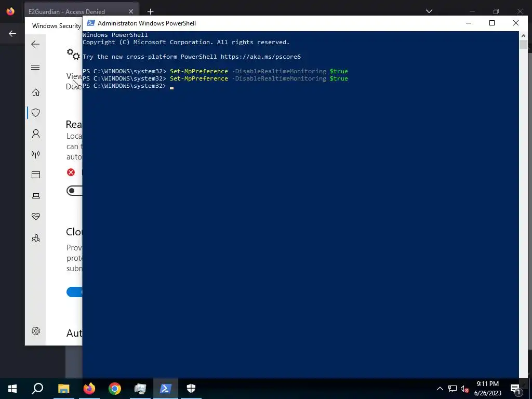Select Windows Security taskbar shield icon

pyautogui.click(x=191, y=389)
